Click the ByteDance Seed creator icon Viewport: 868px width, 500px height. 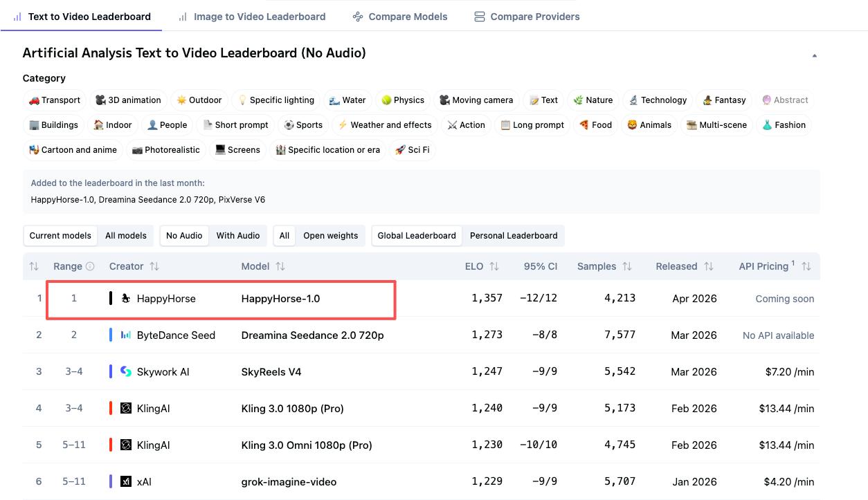point(125,335)
